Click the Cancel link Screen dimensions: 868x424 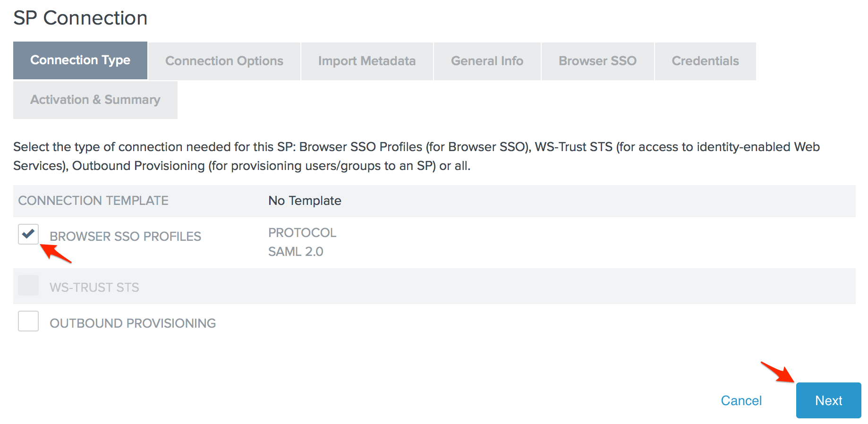[x=741, y=401]
